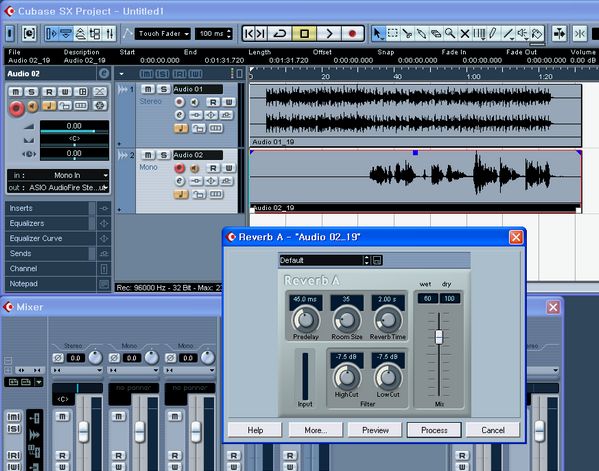Select the Range Selection tool
This screenshot has height=471, width=599.
click(x=392, y=34)
